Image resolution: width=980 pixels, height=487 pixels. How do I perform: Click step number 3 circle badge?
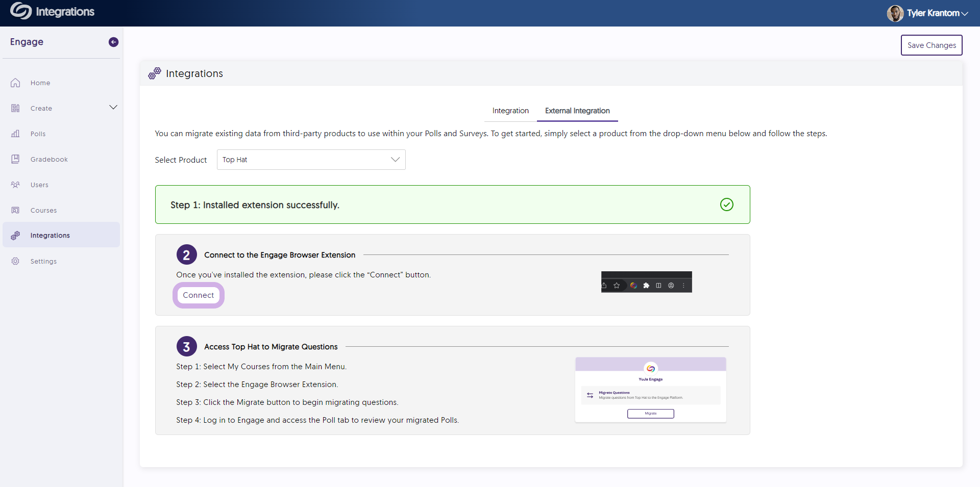point(186,347)
